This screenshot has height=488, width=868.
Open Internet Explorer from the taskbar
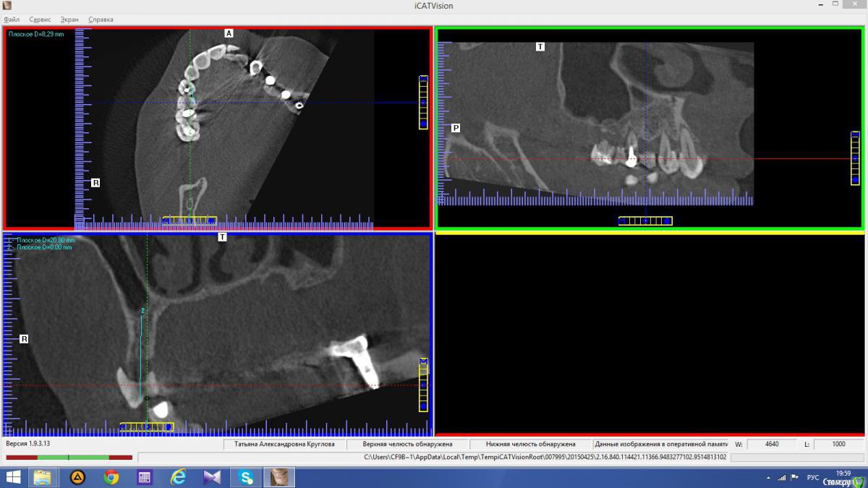click(178, 477)
